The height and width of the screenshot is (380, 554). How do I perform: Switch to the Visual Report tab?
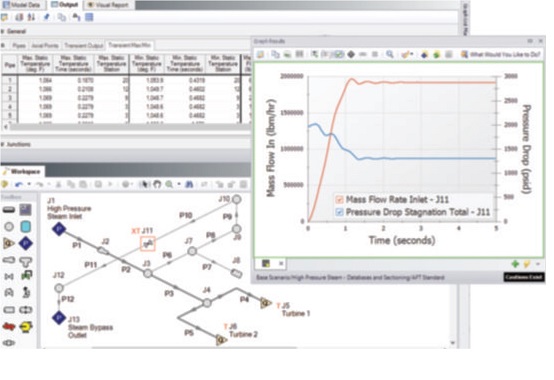point(108,5)
